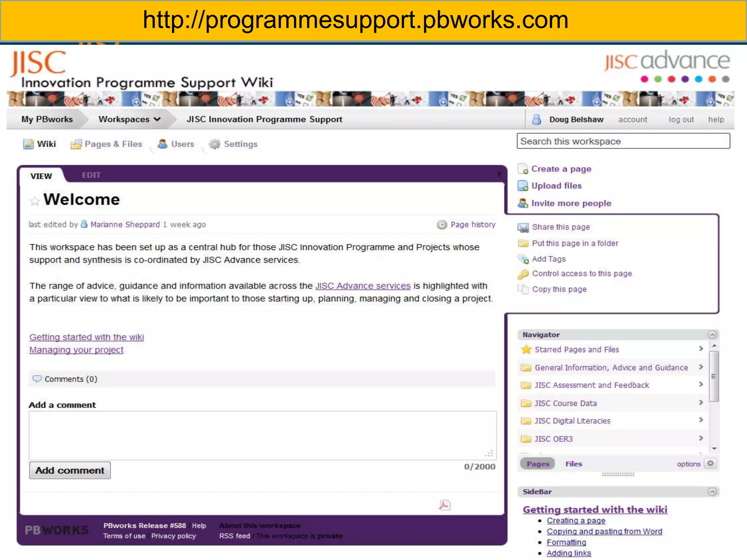Open the help link in header
747x560 pixels.
pos(716,120)
